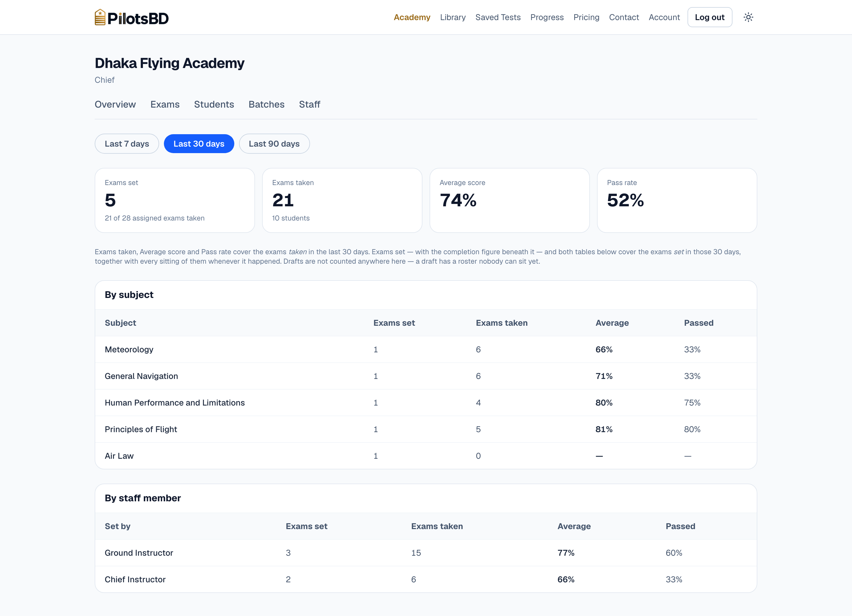Go to Account settings
This screenshot has width=852, height=616.
pos(664,17)
